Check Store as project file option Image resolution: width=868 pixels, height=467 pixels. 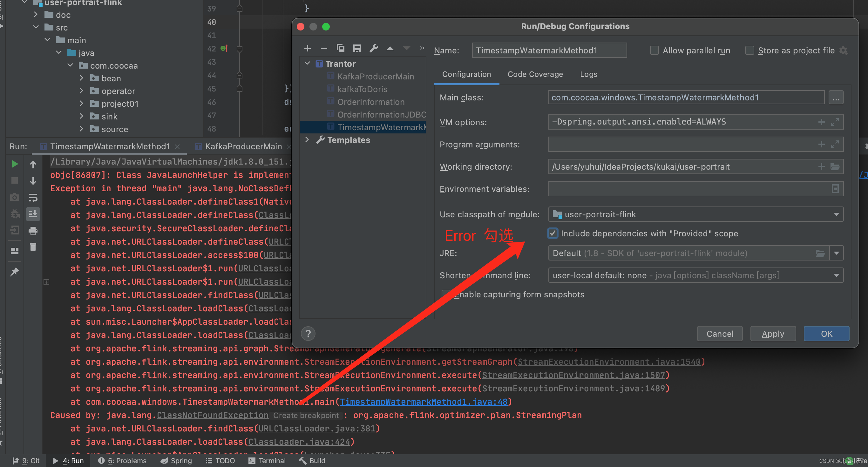749,51
